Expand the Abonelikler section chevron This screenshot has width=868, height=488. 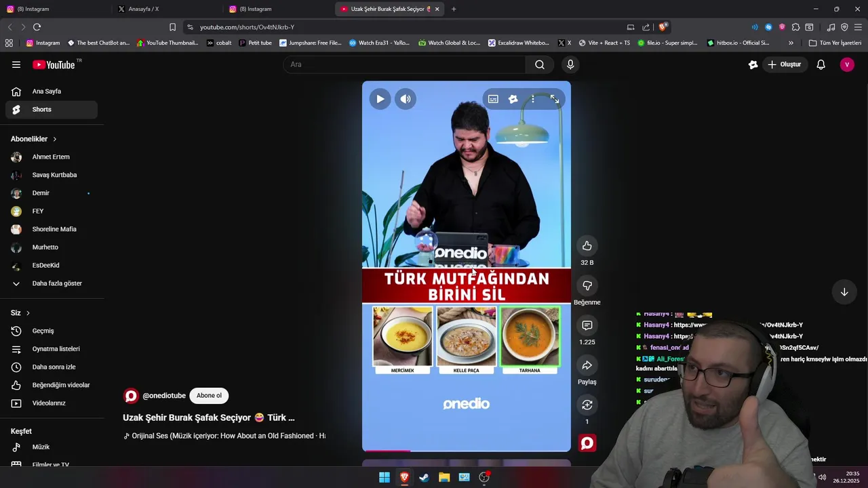[55, 139]
